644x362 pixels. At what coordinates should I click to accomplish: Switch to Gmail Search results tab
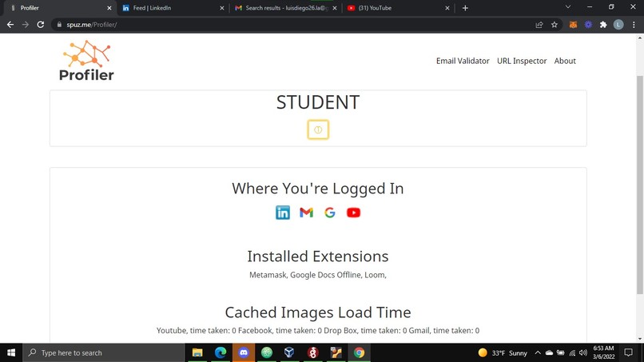coord(285,8)
